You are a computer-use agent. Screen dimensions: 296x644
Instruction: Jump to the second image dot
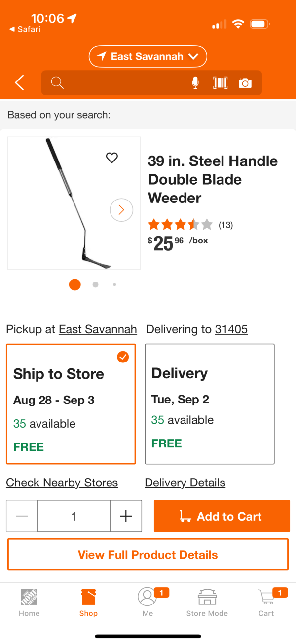tap(95, 284)
